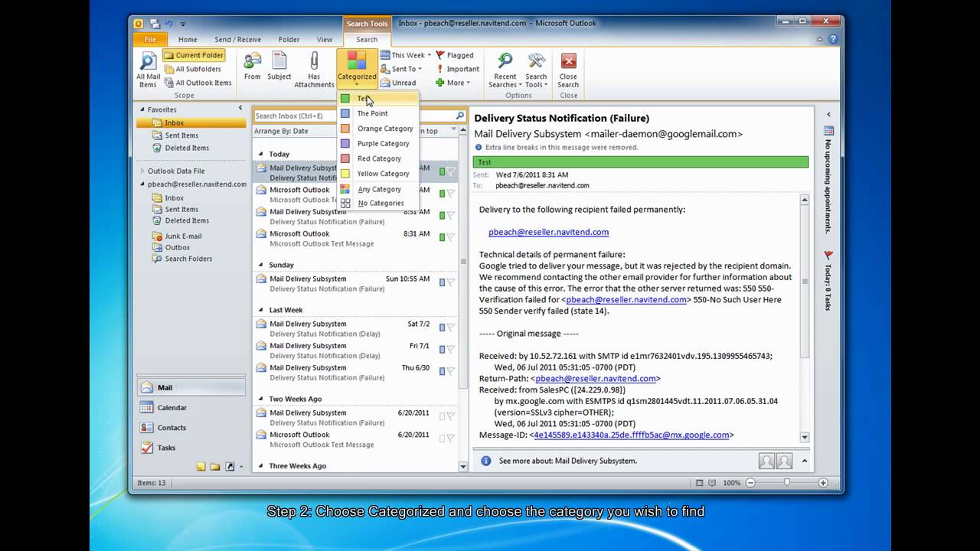This screenshot has height=551, width=980.
Task: Open Recent Searches dropdown
Action: [x=505, y=70]
